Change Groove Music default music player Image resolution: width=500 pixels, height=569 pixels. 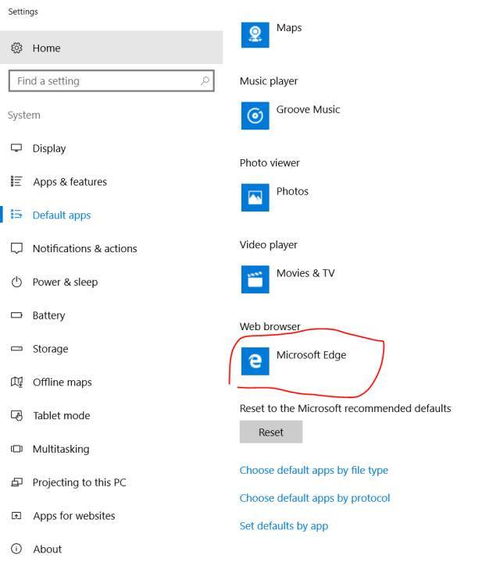[291, 116]
